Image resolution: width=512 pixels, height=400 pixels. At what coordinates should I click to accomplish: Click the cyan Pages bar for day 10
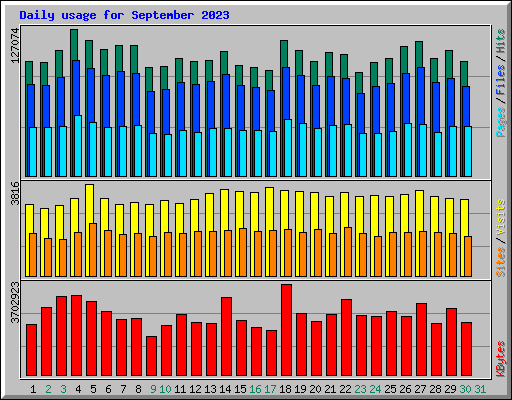(x=168, y=156)
